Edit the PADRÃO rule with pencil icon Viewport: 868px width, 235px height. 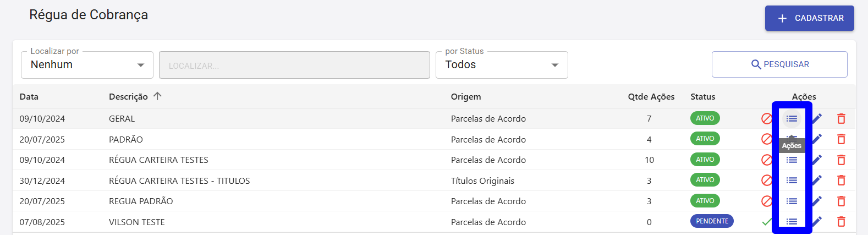click(817, 139)
